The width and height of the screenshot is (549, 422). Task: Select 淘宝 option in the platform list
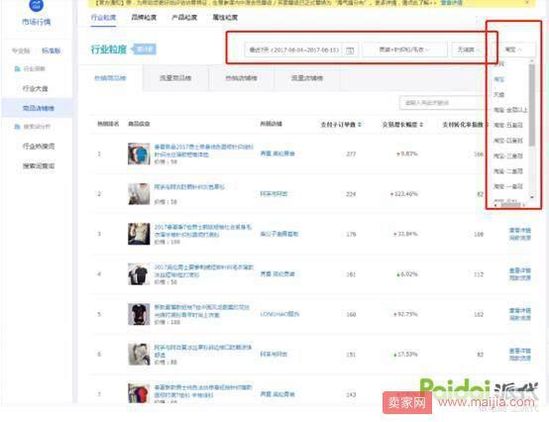(x=499, y=79)
